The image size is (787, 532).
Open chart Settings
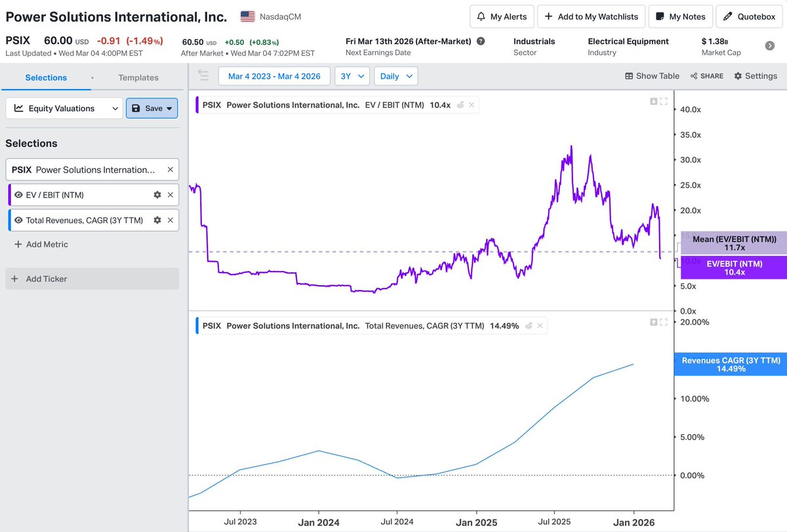756,76
